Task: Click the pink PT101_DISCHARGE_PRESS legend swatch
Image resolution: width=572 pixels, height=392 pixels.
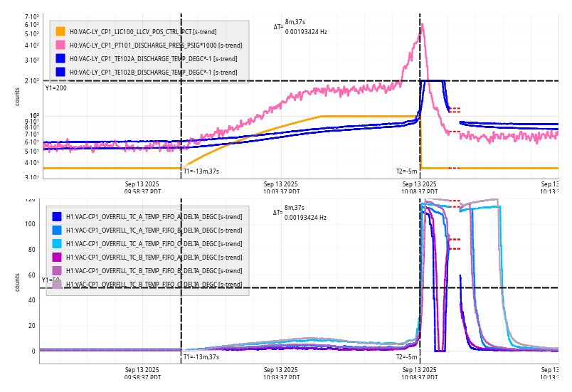Action: pyautogui.click(x=60, y=45)
